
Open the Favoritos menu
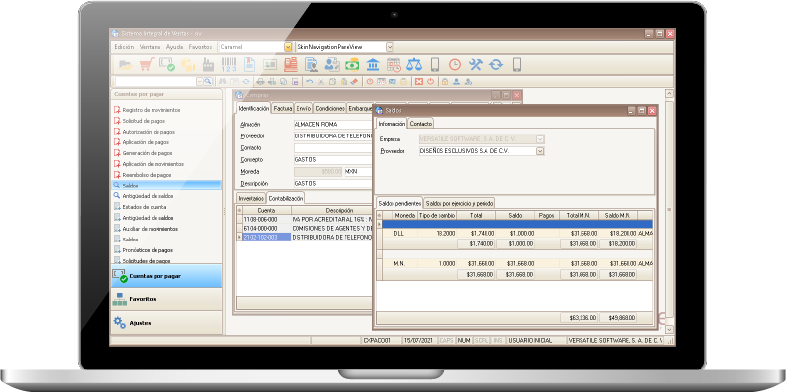(x=201, y=47)
